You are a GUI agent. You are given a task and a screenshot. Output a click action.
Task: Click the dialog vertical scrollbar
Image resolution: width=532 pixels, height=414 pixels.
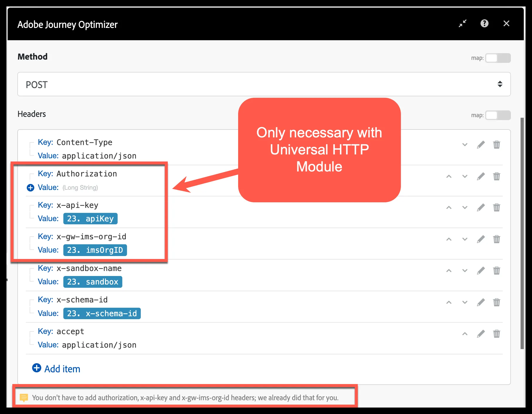(x=522, y=233)
